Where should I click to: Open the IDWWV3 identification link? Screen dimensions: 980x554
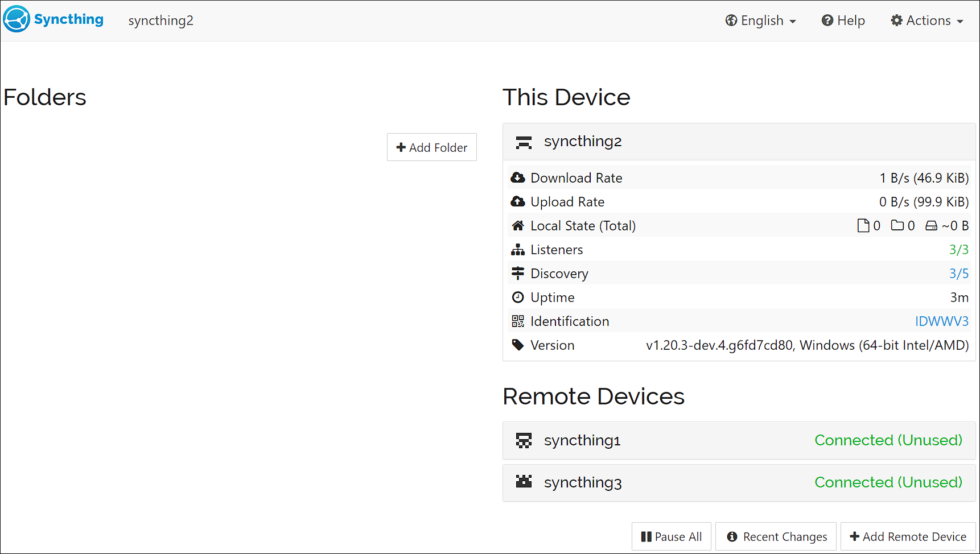click(942, 321)
